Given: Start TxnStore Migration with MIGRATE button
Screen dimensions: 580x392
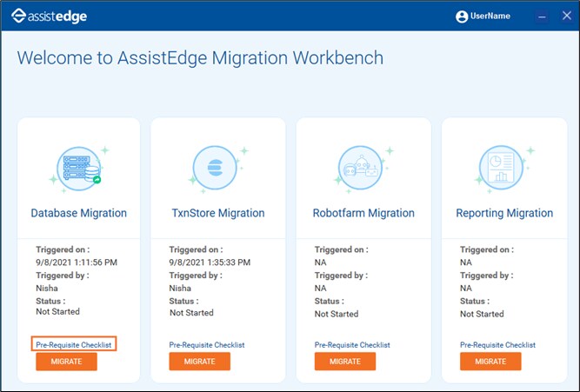Looking at the screenshot, I should 200,362.
